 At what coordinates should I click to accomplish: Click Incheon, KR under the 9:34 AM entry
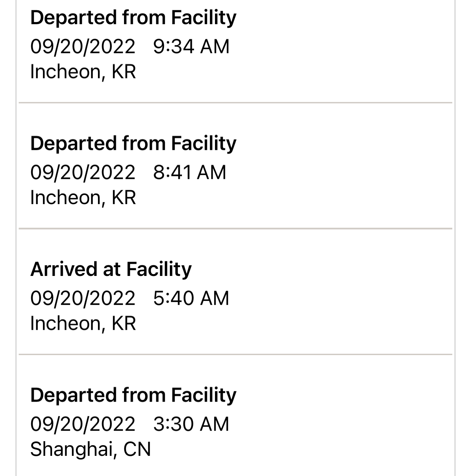click(x=83, y=71)
